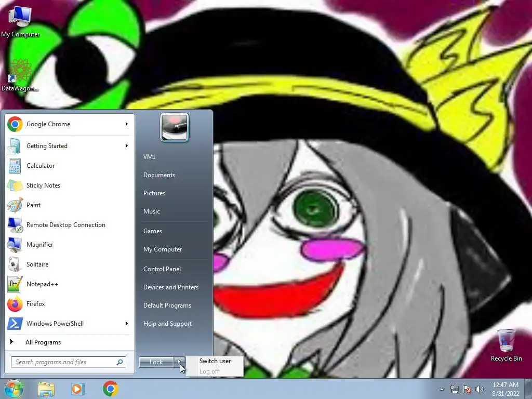This screenshot has width=532, height=399.
Task: Expand Getting Started submenu arrow
Action: coord(127,146)
